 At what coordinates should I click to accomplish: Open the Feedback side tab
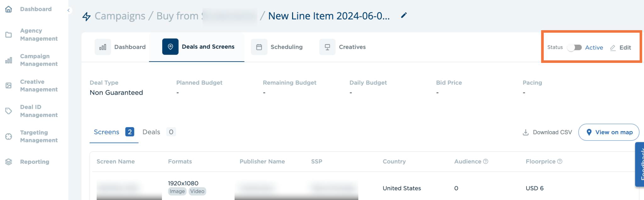[640, 164]
